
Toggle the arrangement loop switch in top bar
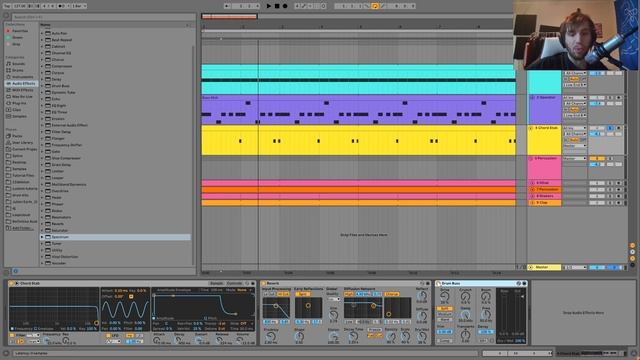375,6
